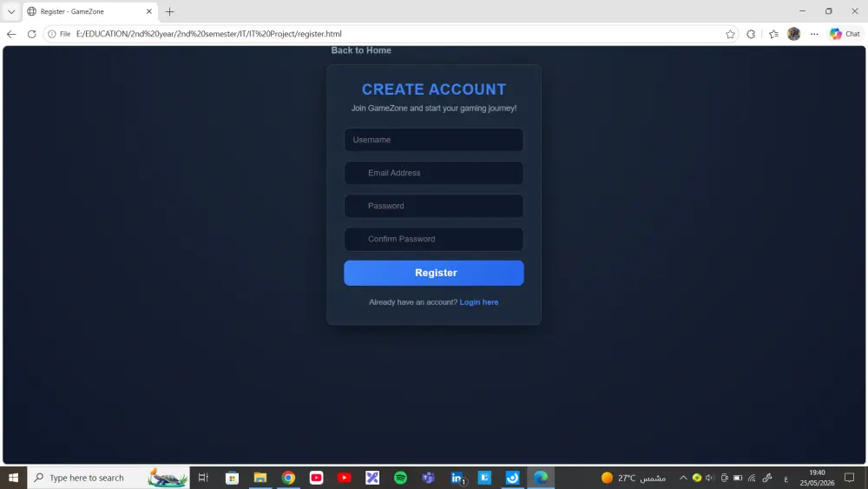Open the clock showing 19:40
The height and width of the screenshot is (489, 868).
(x=817, y=478)
